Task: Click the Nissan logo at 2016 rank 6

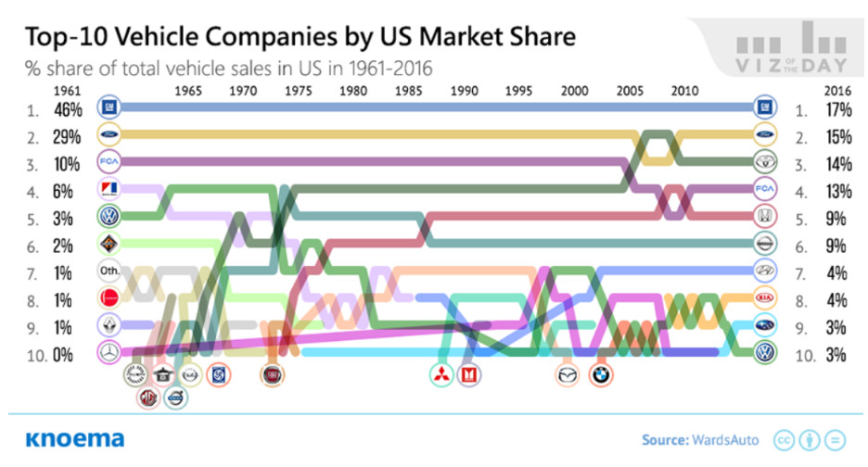Action: [765, 244]
